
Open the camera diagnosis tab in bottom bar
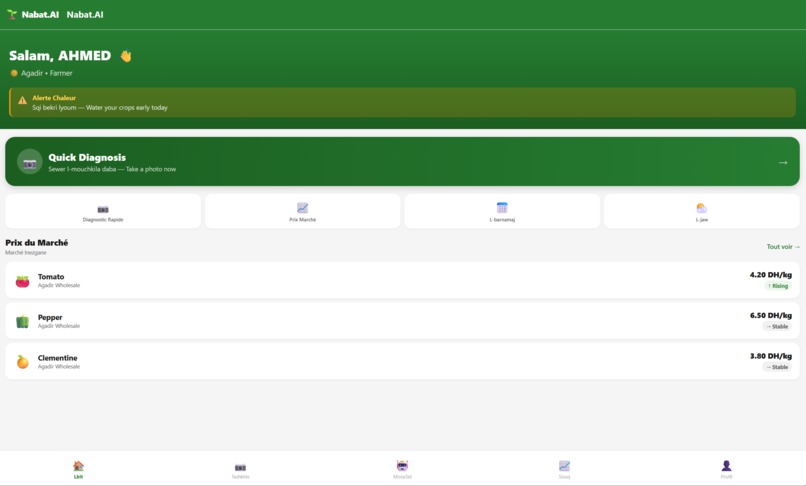click(x=240, y=470)
